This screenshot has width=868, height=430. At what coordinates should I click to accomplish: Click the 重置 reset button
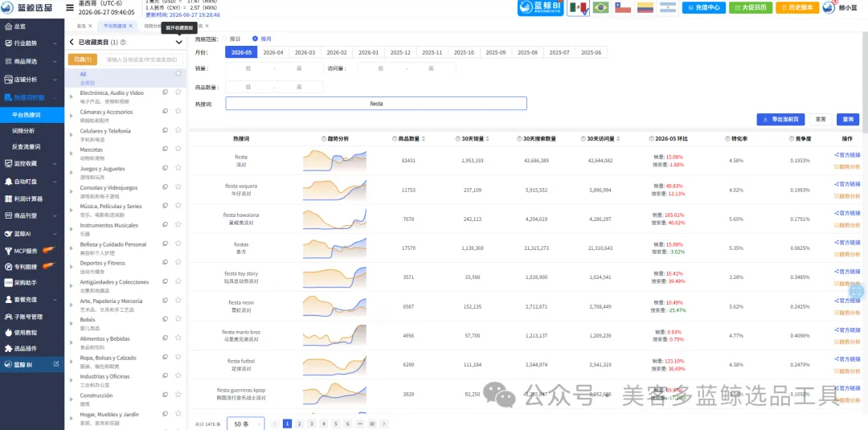821,119
